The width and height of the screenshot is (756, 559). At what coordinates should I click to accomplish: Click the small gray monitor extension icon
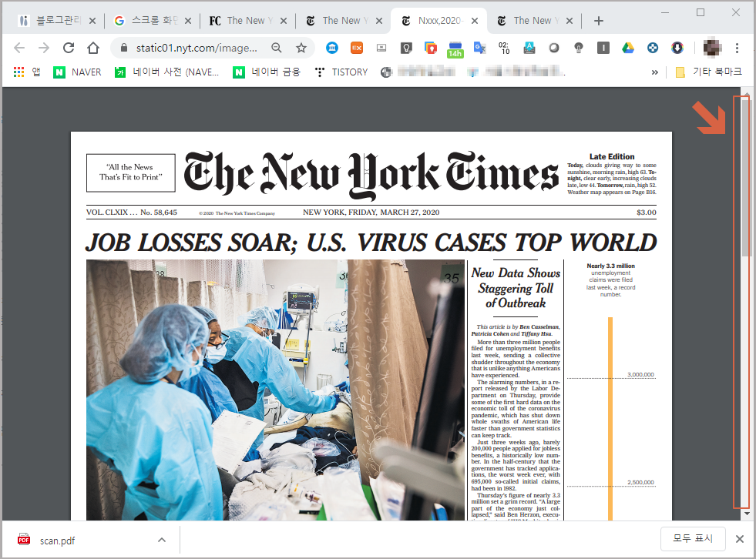click(381, 48)
